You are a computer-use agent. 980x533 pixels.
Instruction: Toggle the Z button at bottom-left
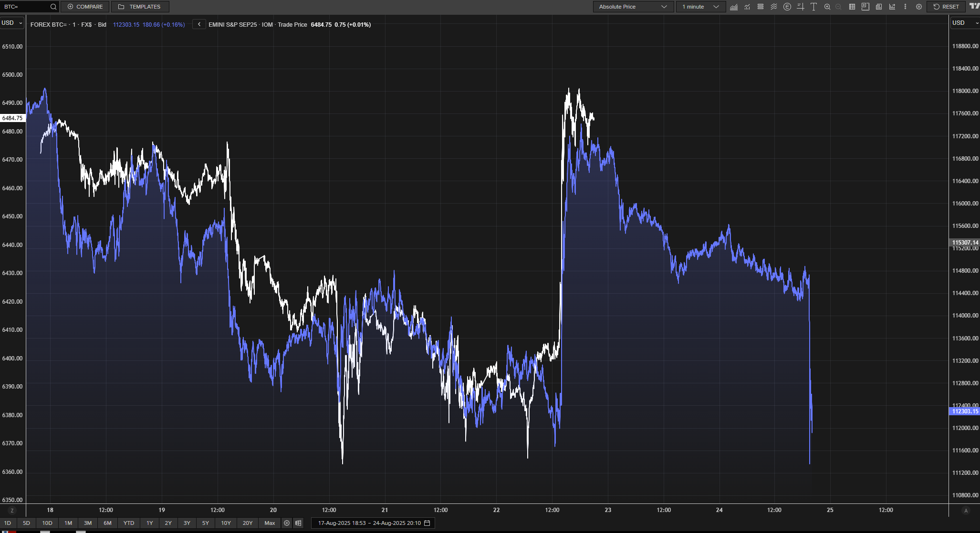[x=12, y=511]
